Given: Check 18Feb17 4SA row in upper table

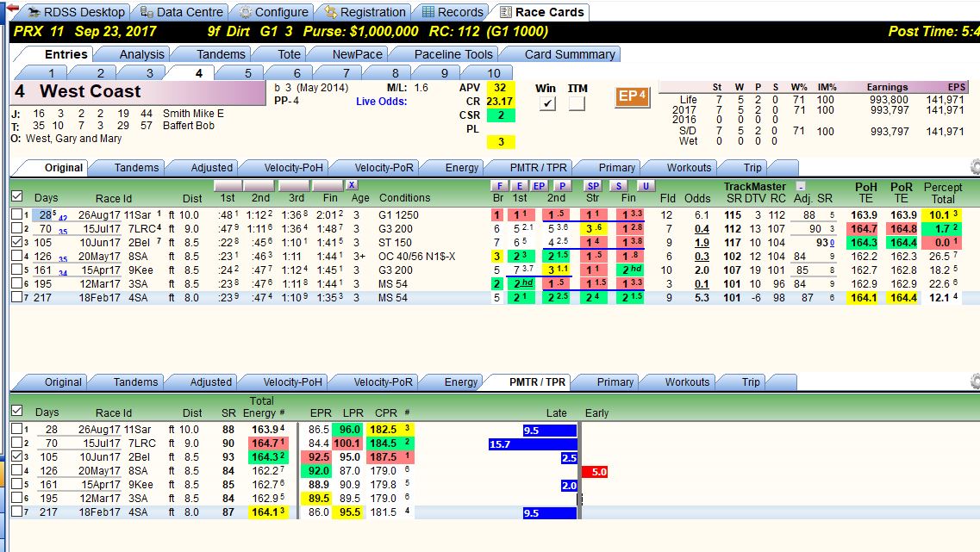Looking at the screenshot, I should tap(17, 297).
